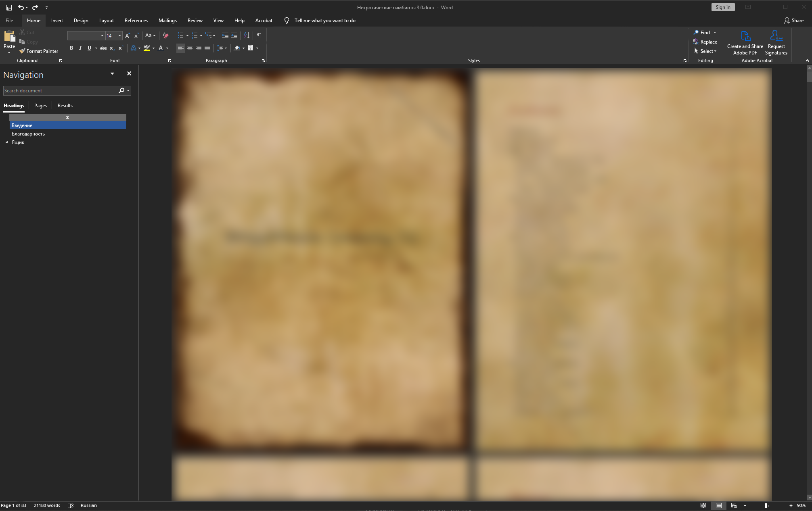Image resolution: width=812 pixels, height=511 pixels.
Task: Enable center paragraph alignment
Action: (x=190, y=48)
